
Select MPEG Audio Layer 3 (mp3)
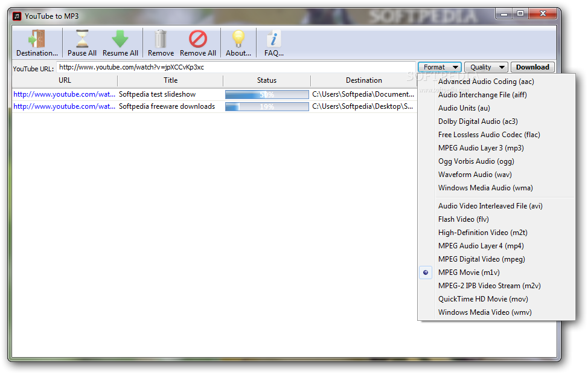[481, 148]
